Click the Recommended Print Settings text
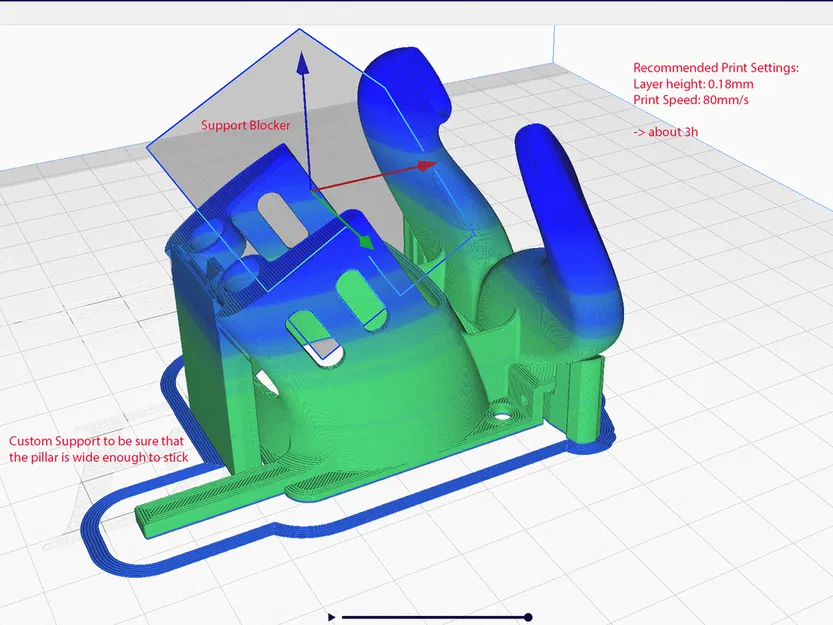Viewport: 833px width, 625px height. 716,68
